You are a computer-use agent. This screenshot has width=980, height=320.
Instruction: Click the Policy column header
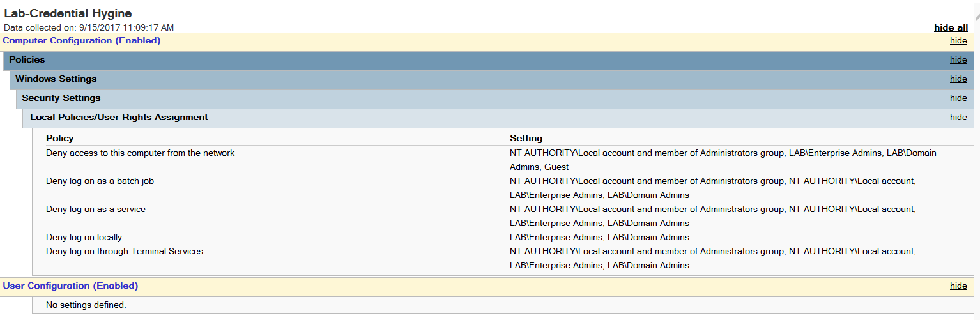pyautogui.click(x=60, y=138)
